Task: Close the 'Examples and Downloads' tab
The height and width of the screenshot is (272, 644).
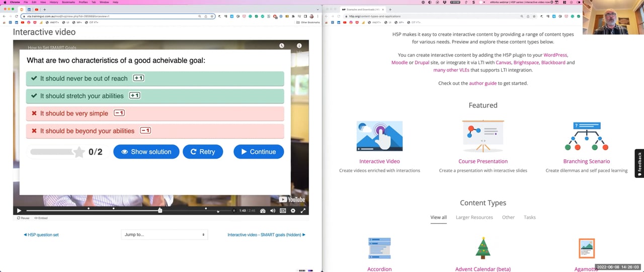Action: (383, 10)
